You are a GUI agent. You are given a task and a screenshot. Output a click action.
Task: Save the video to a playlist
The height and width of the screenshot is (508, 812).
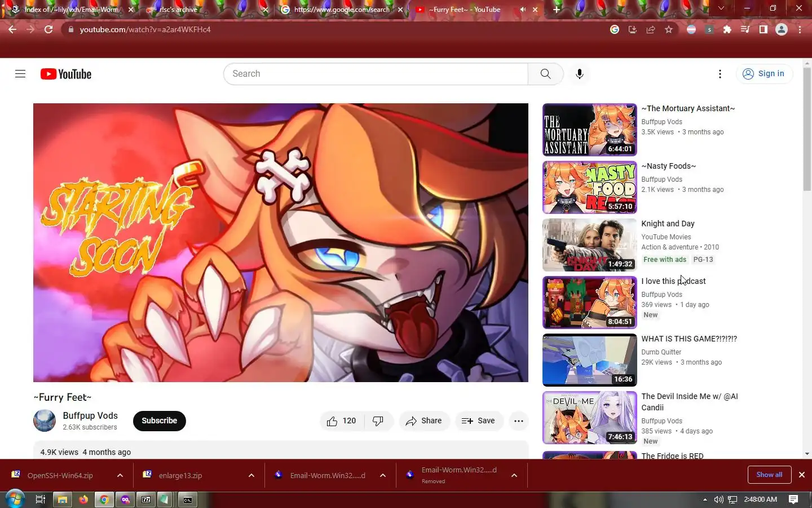[x=479, y=421]
